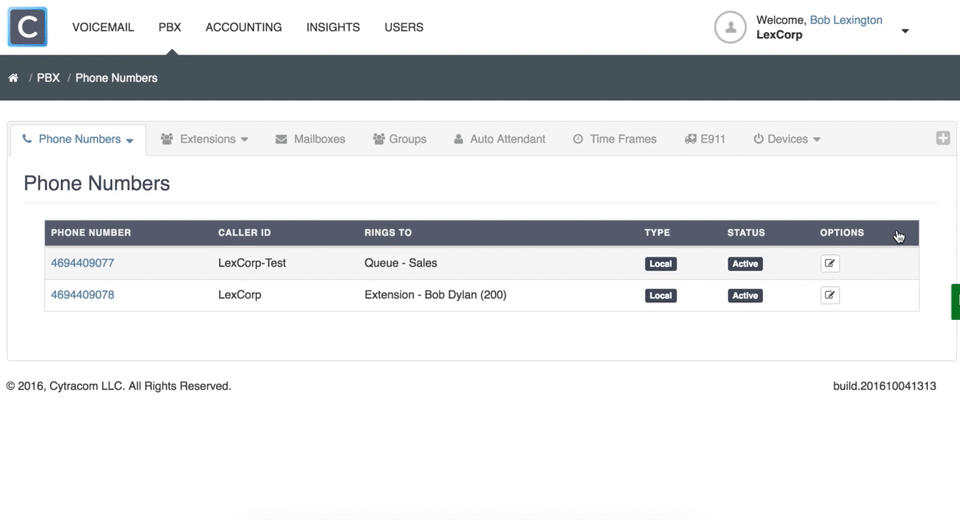This screenshot has width=960, height=520.
Task: Open the USERS menu
Action: tap(403, 27)
